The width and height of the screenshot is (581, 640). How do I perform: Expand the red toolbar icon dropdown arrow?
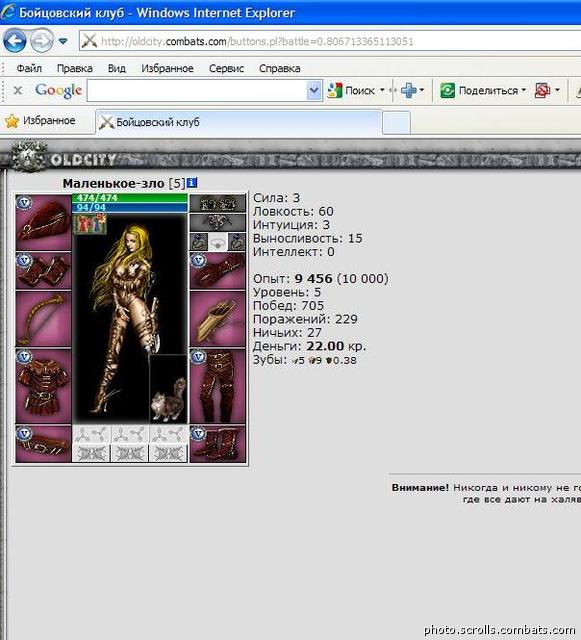coord(557,90)
